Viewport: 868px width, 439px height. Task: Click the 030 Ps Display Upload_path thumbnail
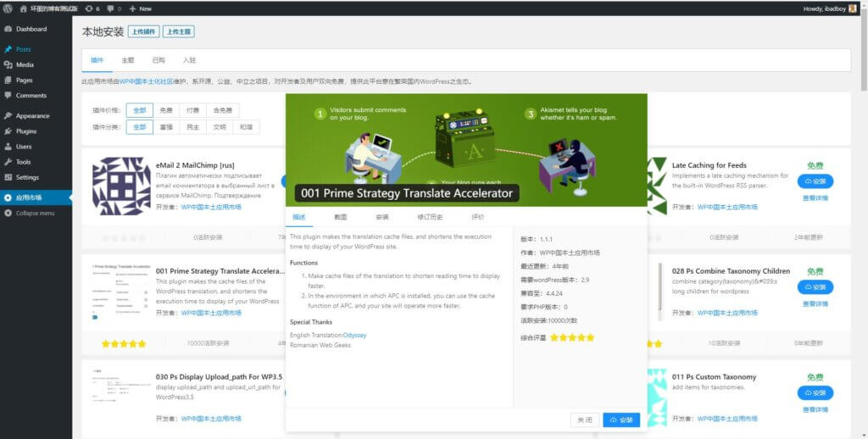(x=121, y=397)
